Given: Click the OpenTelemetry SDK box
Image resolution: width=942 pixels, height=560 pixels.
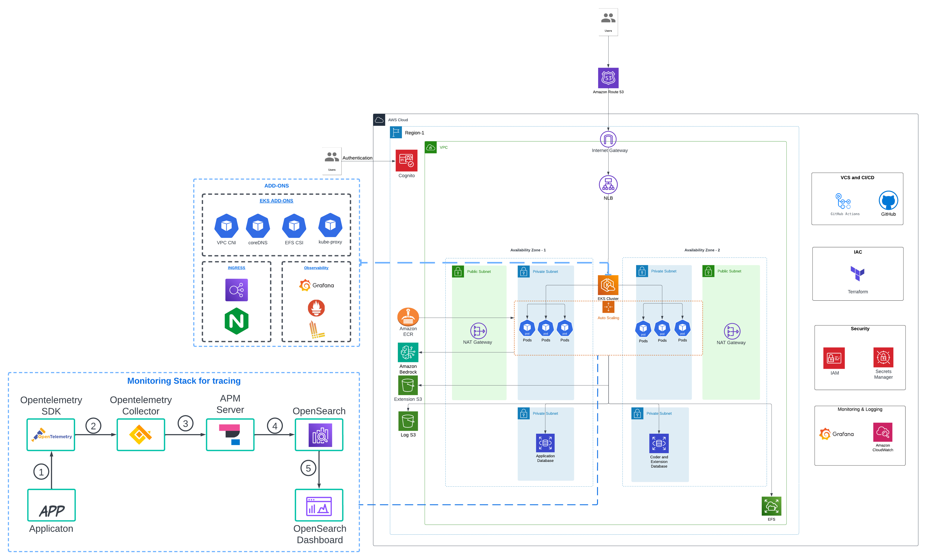Looking at the screenshot, I should (x=51, y=434).
